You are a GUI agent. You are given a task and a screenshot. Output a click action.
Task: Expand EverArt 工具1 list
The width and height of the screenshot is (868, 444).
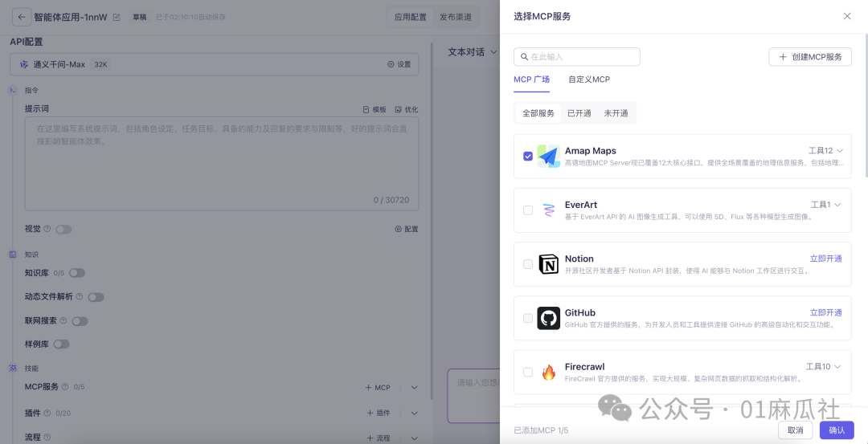826,205
